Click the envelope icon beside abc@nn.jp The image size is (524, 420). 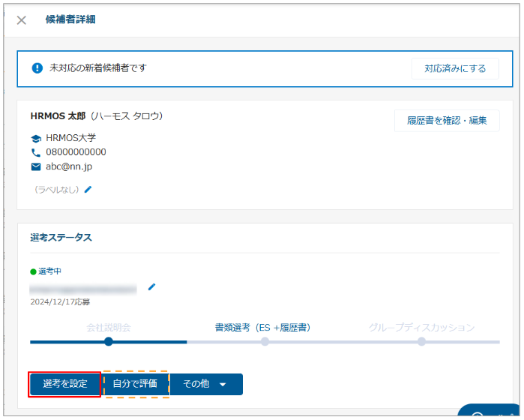(36, 166)
